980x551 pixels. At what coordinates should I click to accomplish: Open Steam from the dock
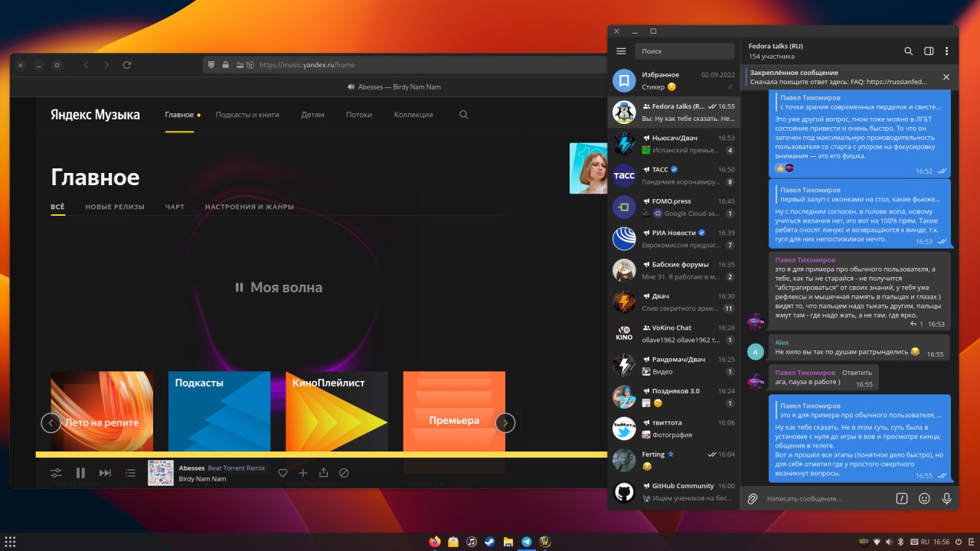tap(490, 542)
